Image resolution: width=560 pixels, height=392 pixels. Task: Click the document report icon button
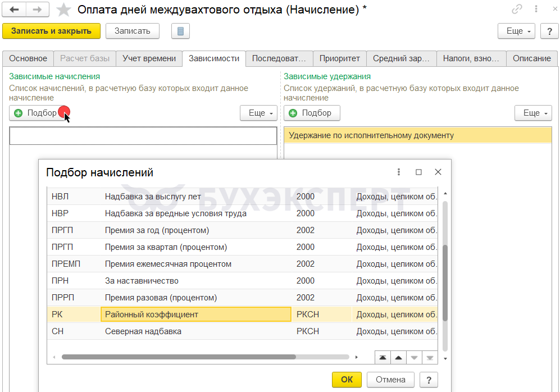point(180,31)
